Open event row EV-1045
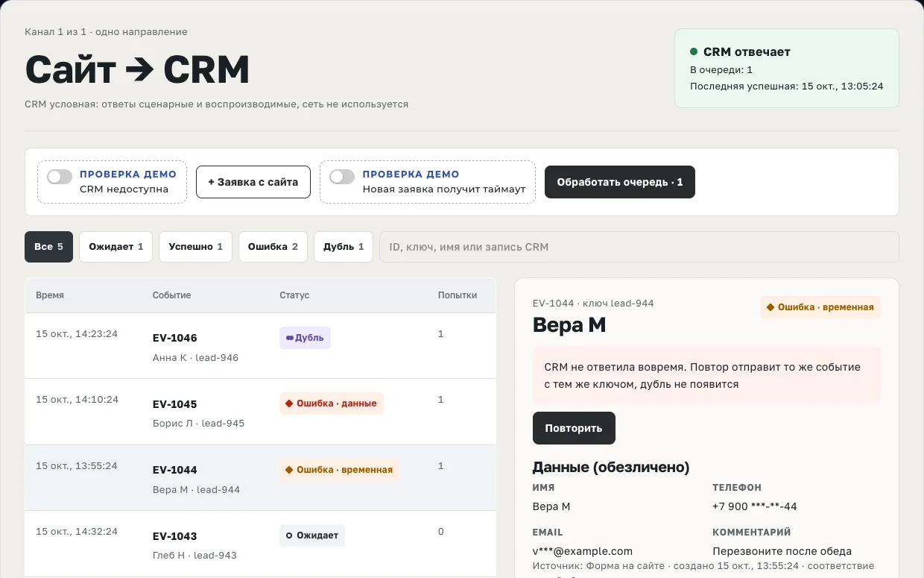This screenshot has height=578, width=924. (260, 412)
